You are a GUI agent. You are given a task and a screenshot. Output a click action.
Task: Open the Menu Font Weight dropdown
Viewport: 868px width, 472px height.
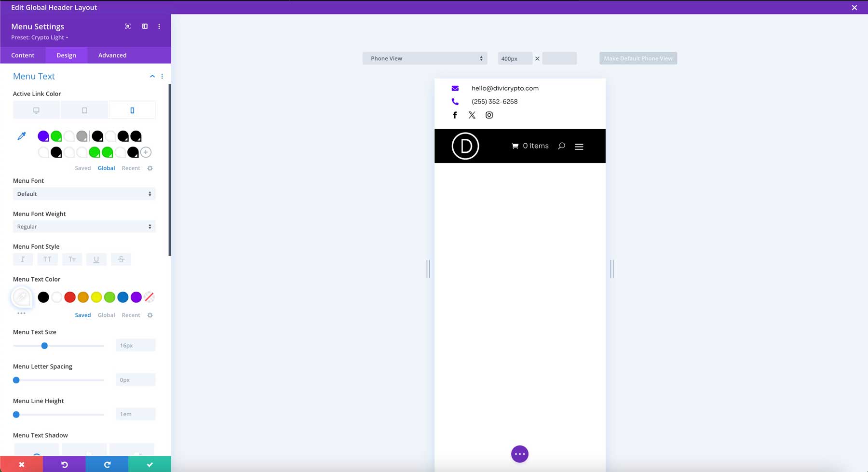[x=84, y=226]
